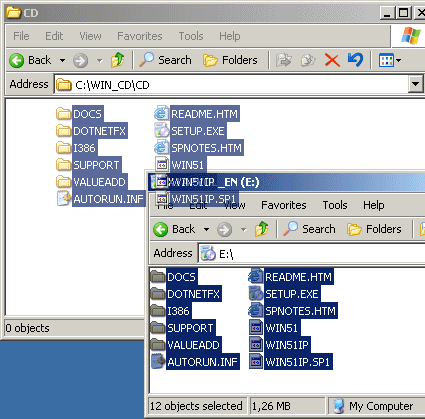Open Help menu in E: window
The image size is (425, 419).
(x=373, y=205)
